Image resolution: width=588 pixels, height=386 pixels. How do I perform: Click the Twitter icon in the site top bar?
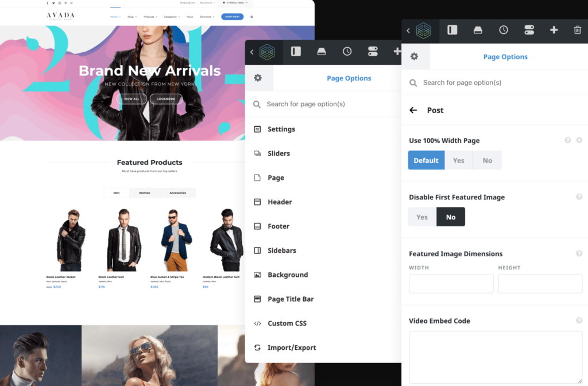click(x=53, y=3)
